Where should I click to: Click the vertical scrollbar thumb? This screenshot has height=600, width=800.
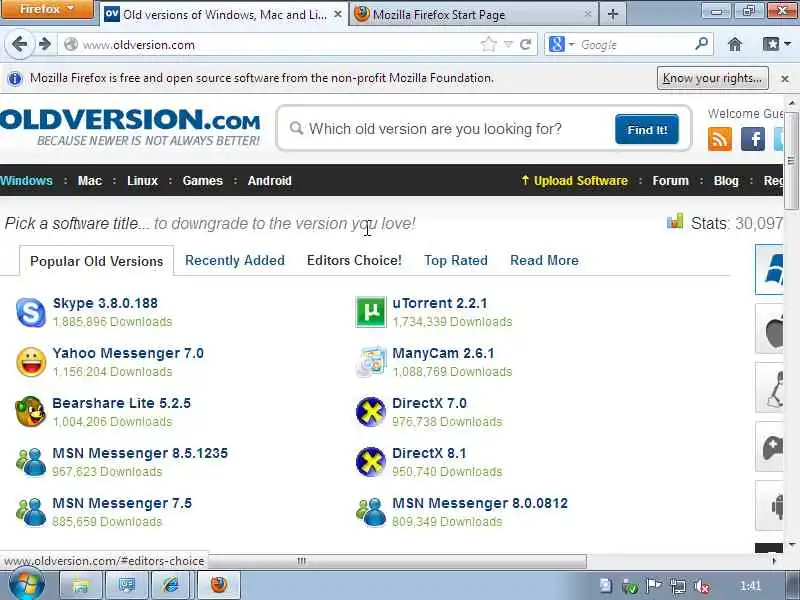[791, 161]
